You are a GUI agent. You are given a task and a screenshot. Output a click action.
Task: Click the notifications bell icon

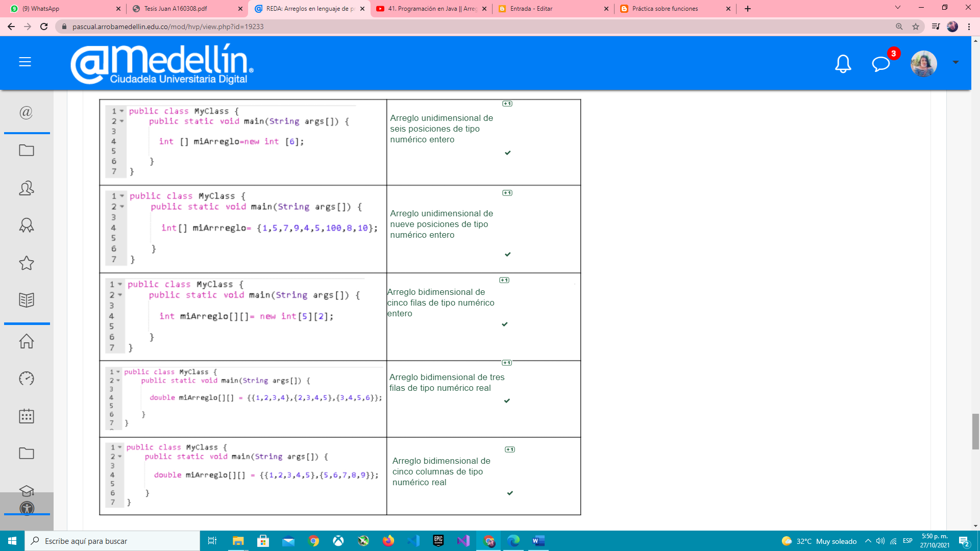(843, 64)
